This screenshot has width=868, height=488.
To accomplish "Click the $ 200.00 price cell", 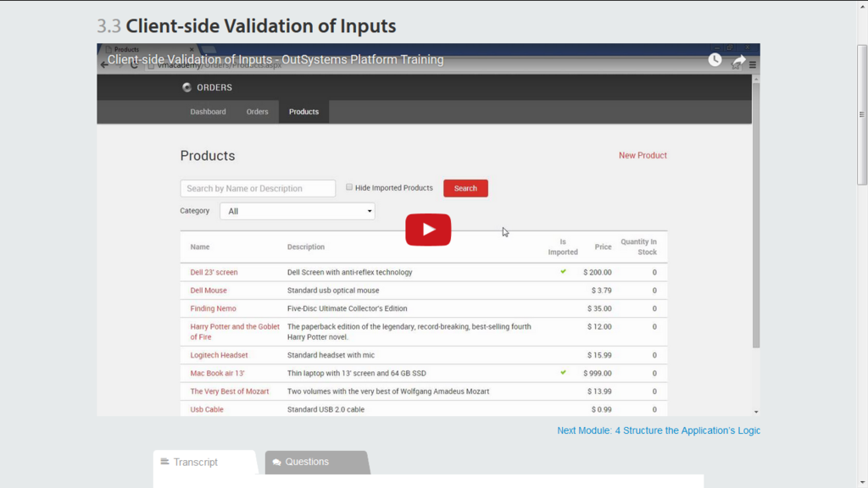I will tap(598, 272).
